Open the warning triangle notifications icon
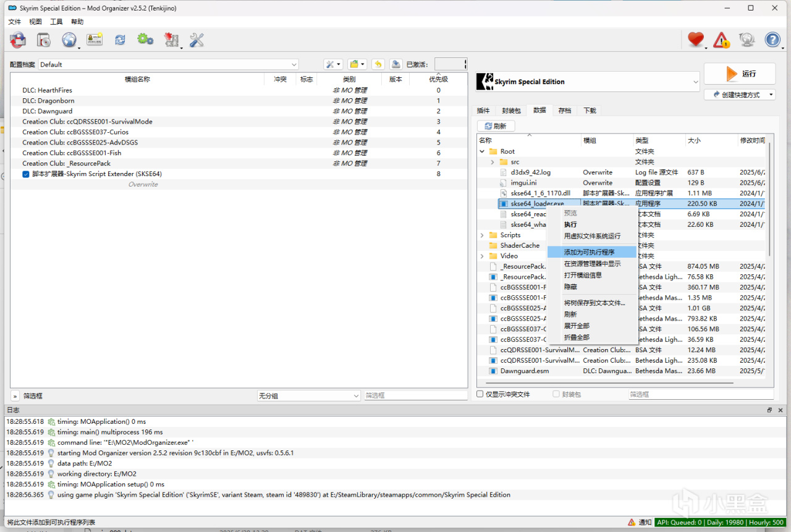Image resolution: width=791 pixels, height=532 pixels. pyautogui.click(x=721, y=40)
